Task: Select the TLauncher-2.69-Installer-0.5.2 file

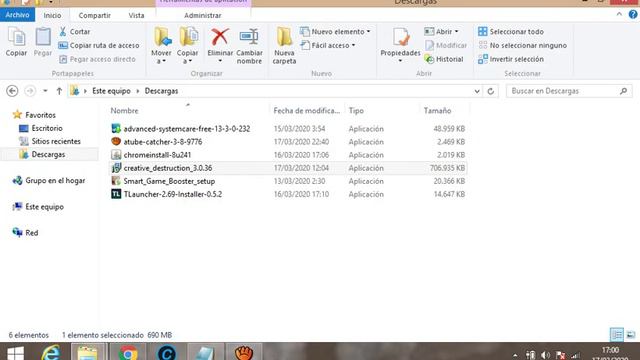Action: [x=173, y=194]
